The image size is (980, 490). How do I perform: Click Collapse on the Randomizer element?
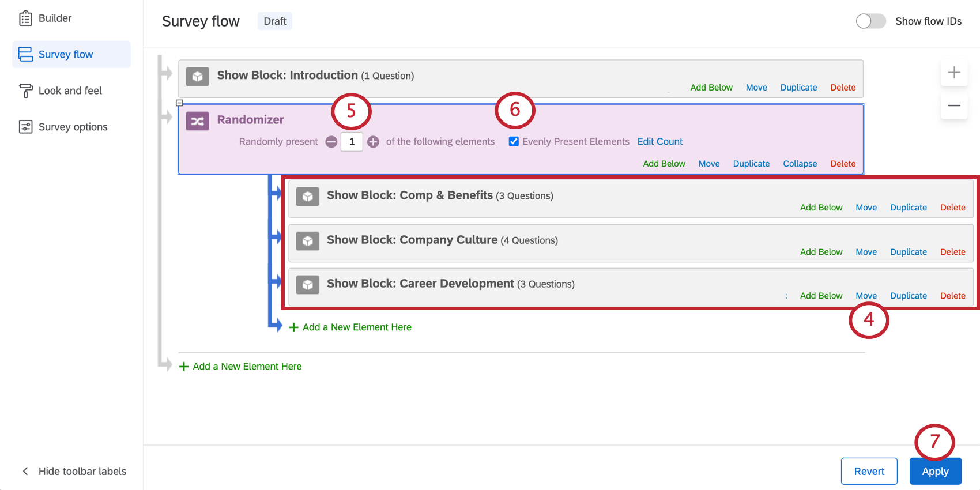coord(800,164)
